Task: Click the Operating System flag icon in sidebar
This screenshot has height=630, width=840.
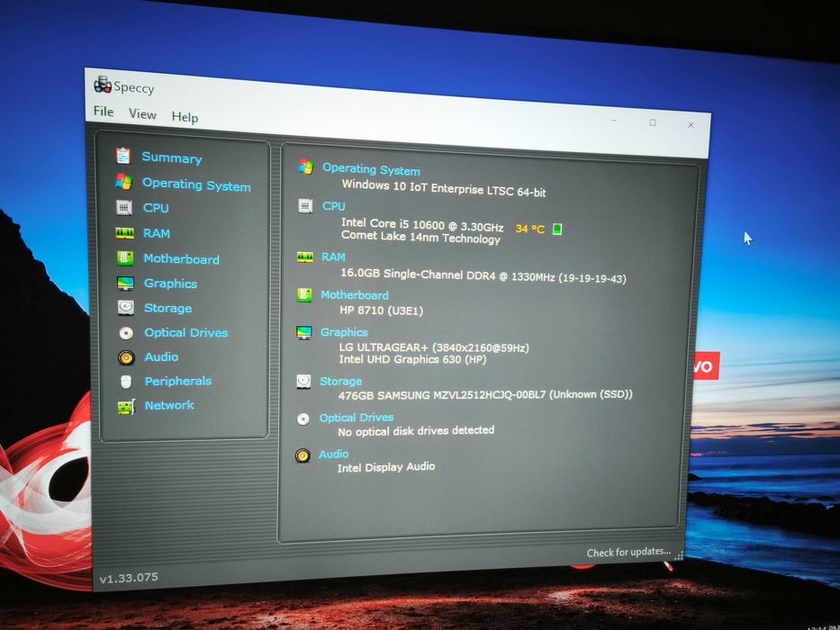Action: 123,182
